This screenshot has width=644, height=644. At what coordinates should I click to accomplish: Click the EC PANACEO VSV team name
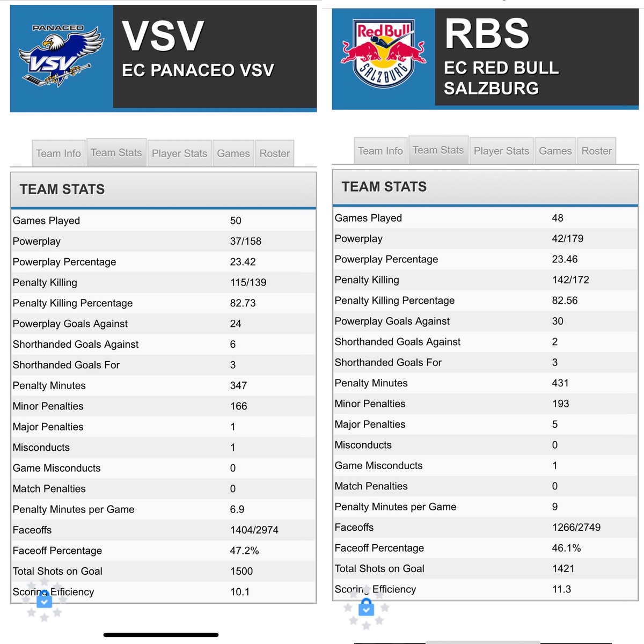[x=198, y=70]
